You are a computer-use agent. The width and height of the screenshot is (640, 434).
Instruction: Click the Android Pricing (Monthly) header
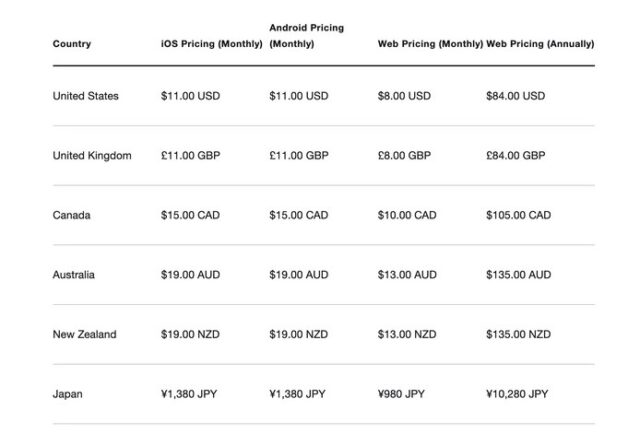pyautogui.click(x=306, y=35)
